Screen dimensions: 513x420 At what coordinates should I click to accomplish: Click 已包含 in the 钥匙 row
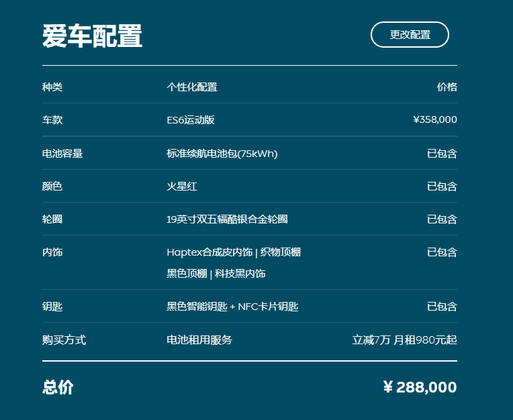(x=442, y=307)
